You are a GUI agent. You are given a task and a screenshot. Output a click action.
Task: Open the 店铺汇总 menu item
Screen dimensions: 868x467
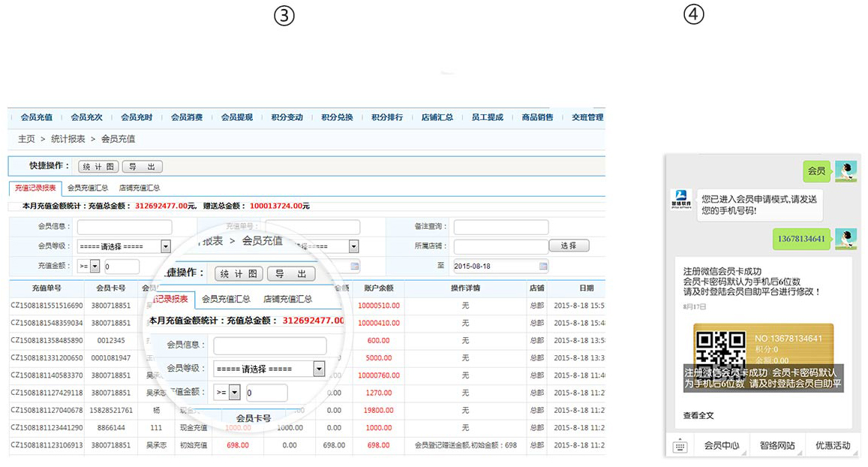tap(437, 117)
